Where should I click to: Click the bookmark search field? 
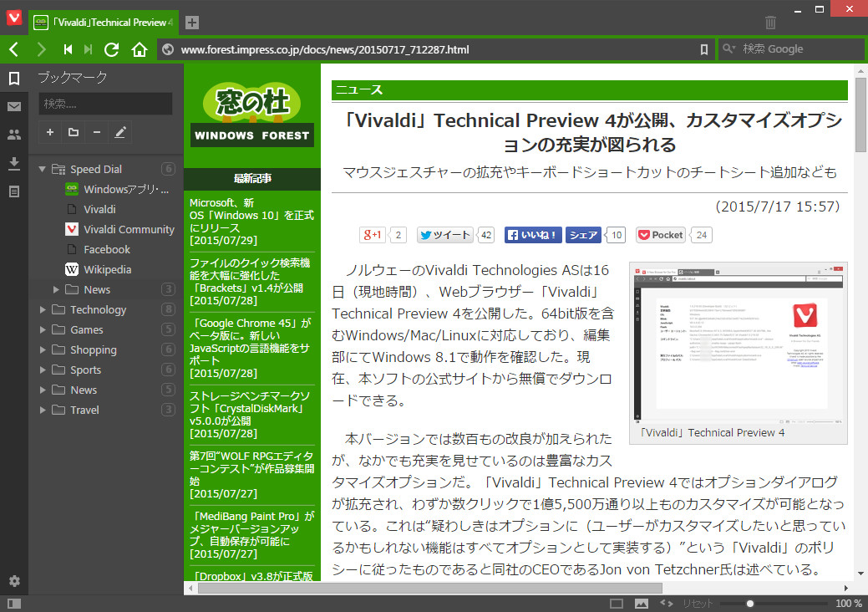pyautogui.click(x=104, y=104)
